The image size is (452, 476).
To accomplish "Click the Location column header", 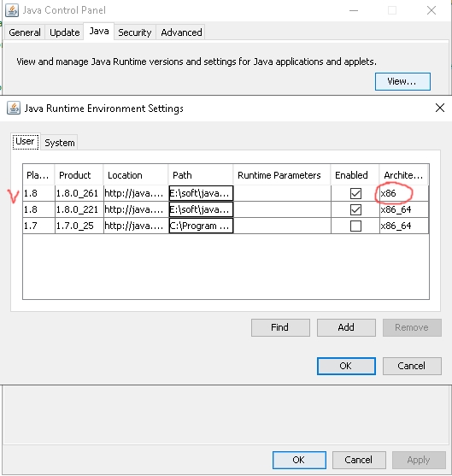I will (x=136, y=175).
